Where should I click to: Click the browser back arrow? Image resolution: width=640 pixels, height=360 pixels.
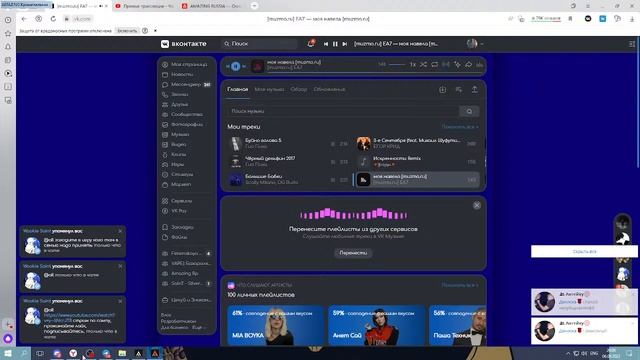24,19
